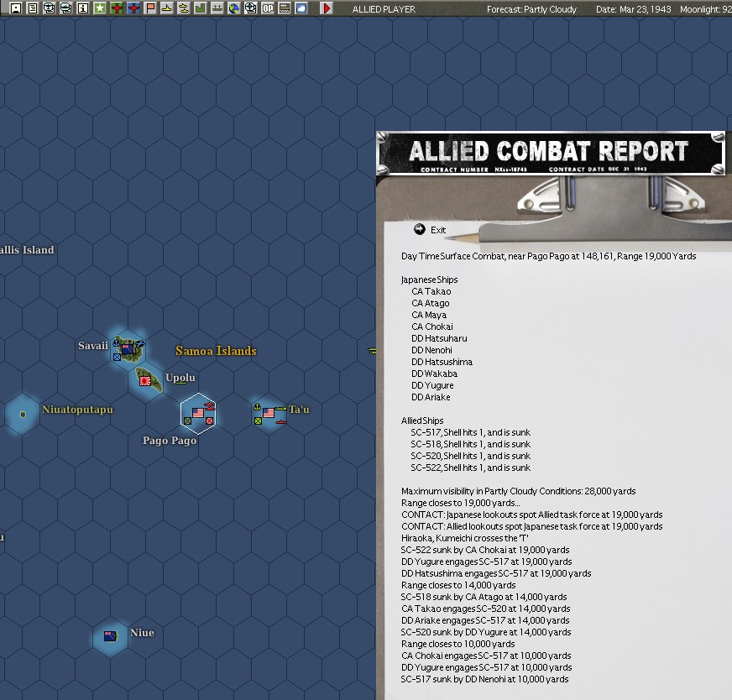Select the New Zealand flag base at Niue
This screenshot has height=700, width=732.
click(110, 636)
